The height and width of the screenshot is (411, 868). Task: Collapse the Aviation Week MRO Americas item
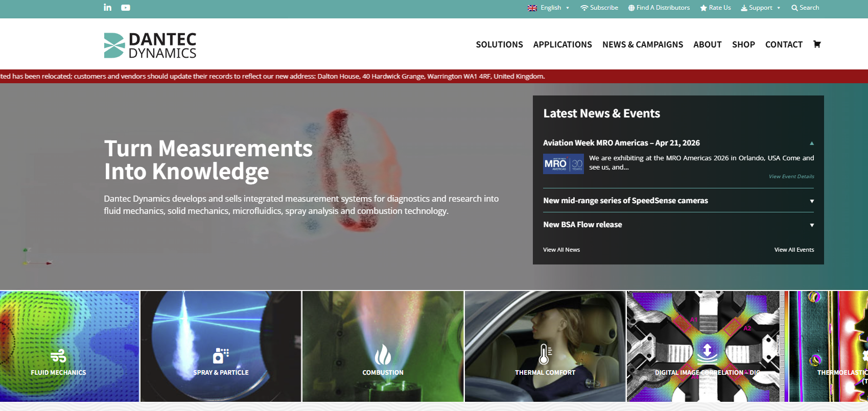(x=811, y=143)
